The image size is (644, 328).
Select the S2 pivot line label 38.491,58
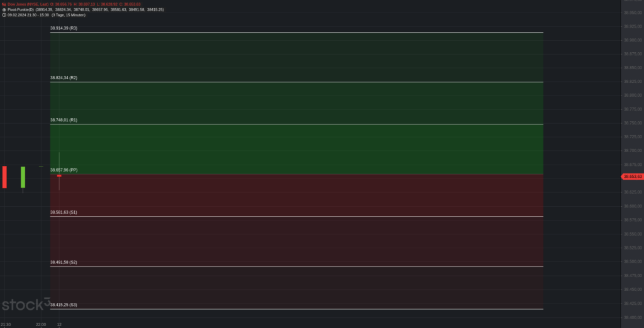pos(64,262)
